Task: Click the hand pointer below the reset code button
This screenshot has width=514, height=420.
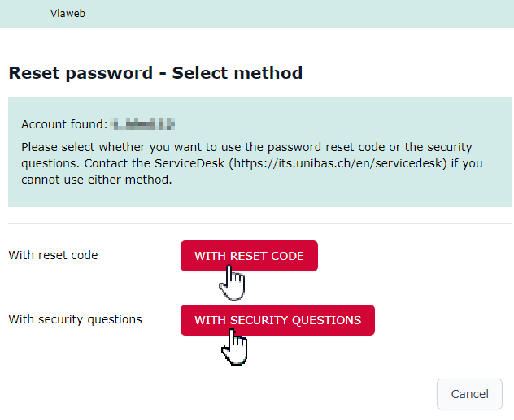Action: coord(233,284)
